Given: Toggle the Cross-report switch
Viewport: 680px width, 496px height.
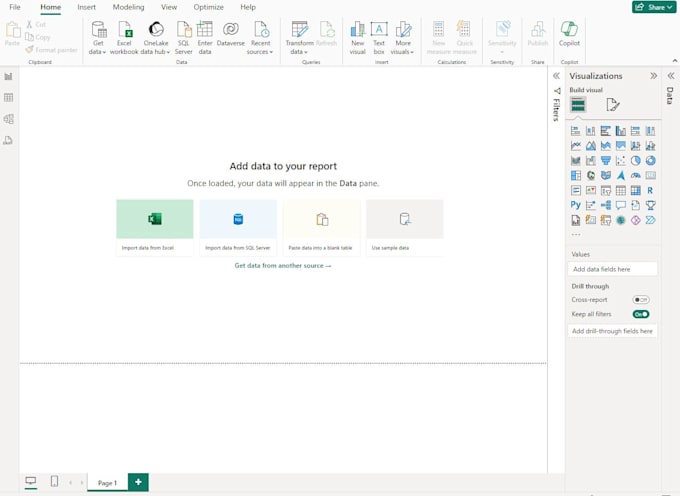Looking at the screenshot, I should click(641, 299).
